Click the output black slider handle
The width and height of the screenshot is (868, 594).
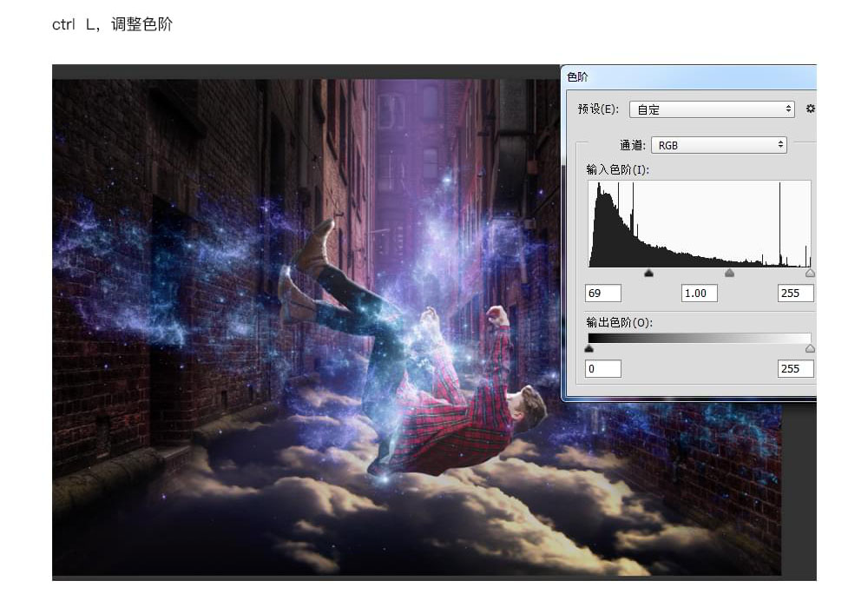(x=589, y=348)
